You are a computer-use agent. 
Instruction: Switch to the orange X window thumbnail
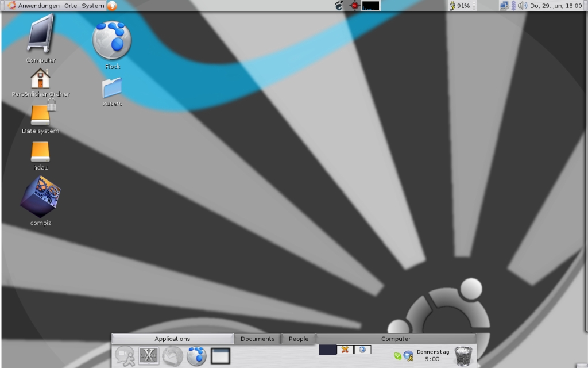tap(345, 350)
